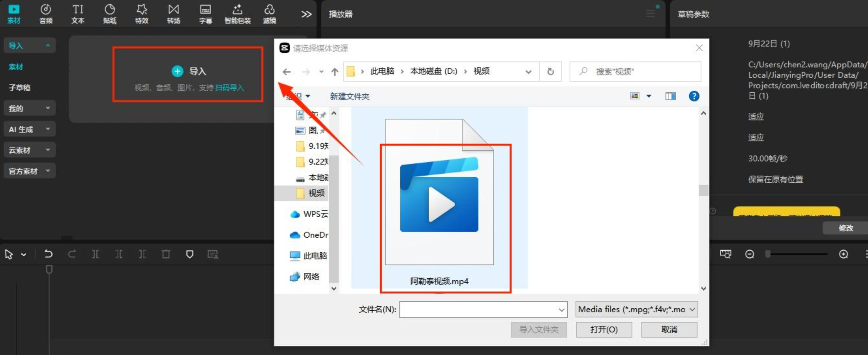Switch to the 文本 text tab

coord(78,13)
